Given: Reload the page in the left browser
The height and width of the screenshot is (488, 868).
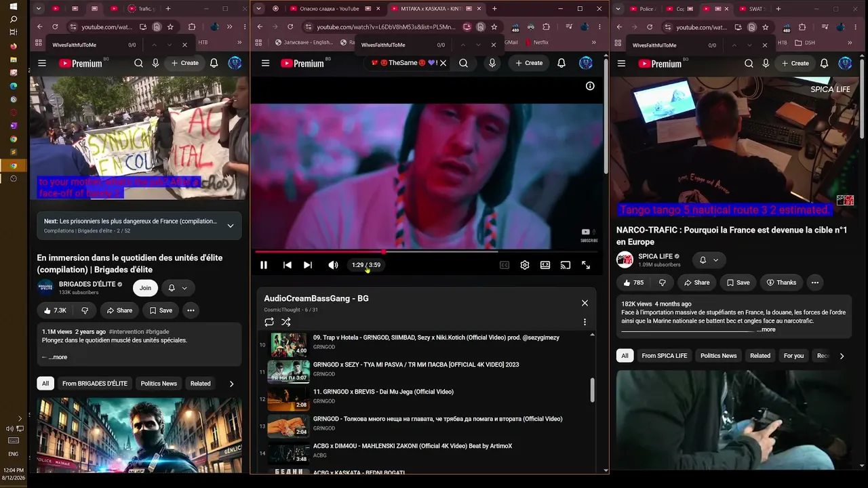Looking at the screenshot, I should [x=55, y=27].
